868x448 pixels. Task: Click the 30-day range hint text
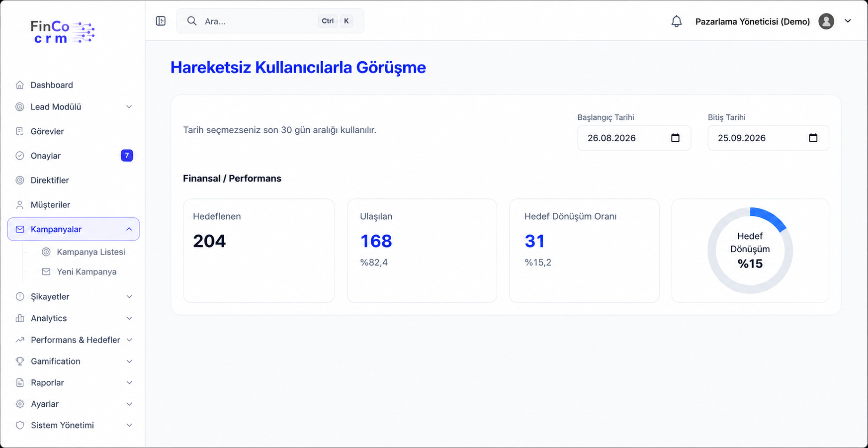(x=279, y=130)
